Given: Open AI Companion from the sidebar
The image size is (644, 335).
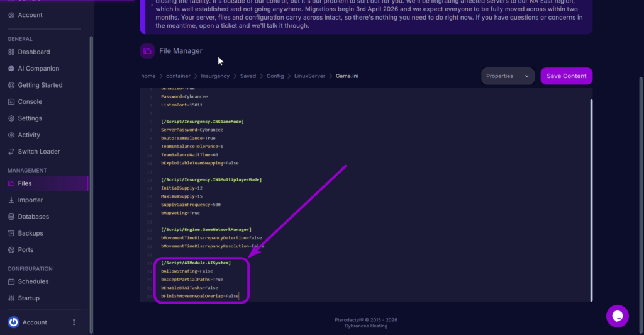Looking at the screenshot, I should pos(38,69).
